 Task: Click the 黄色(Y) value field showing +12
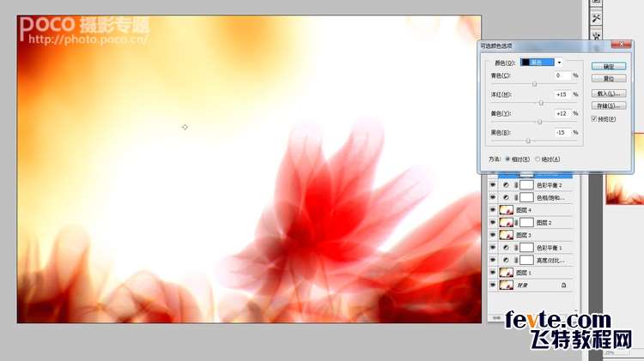click(562, 113)
